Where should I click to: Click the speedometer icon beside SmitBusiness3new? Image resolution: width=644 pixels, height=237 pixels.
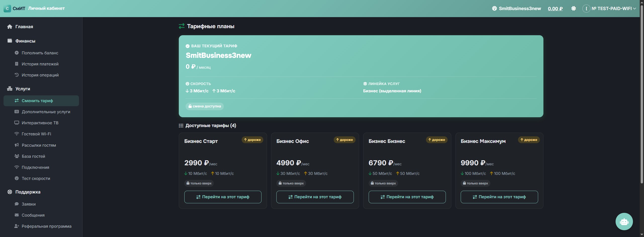[x=494, y=9]
